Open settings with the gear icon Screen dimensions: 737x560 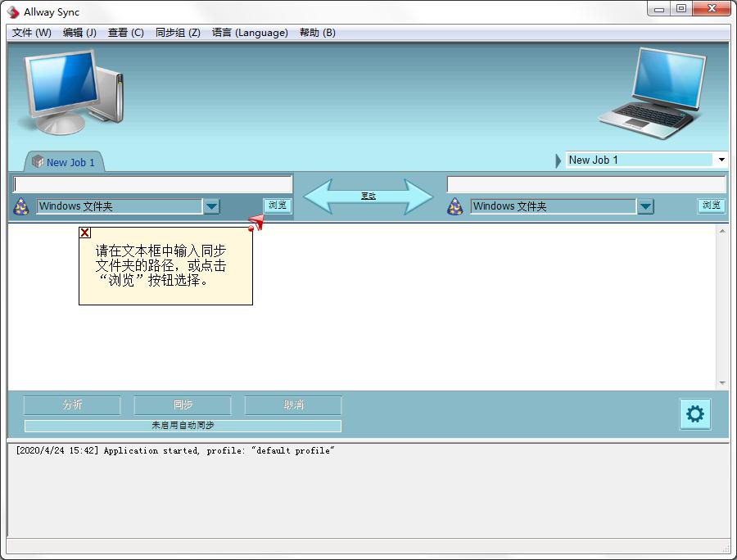[694, 414]
